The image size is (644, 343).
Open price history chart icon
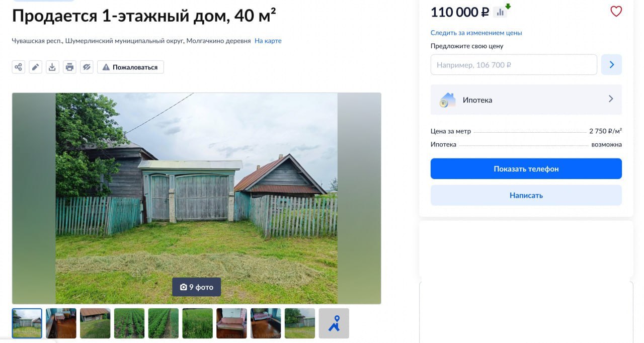(500, 12)
